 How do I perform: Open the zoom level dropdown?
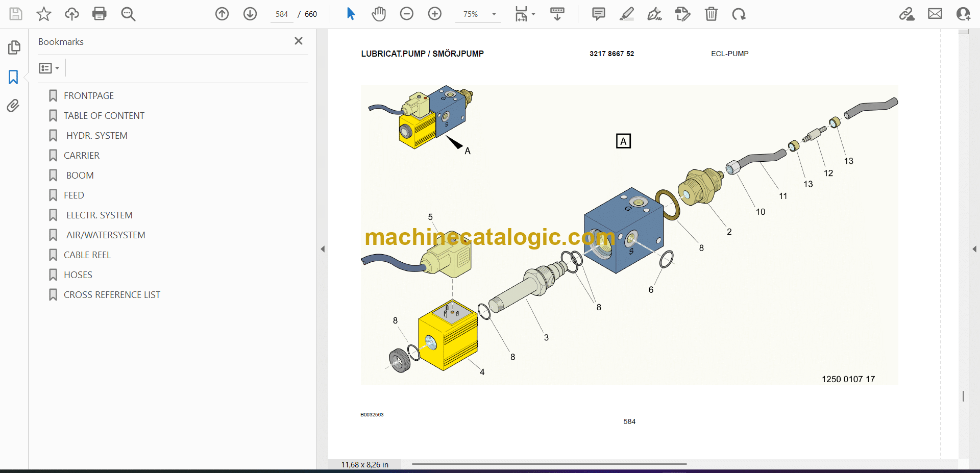pos(494,14)
